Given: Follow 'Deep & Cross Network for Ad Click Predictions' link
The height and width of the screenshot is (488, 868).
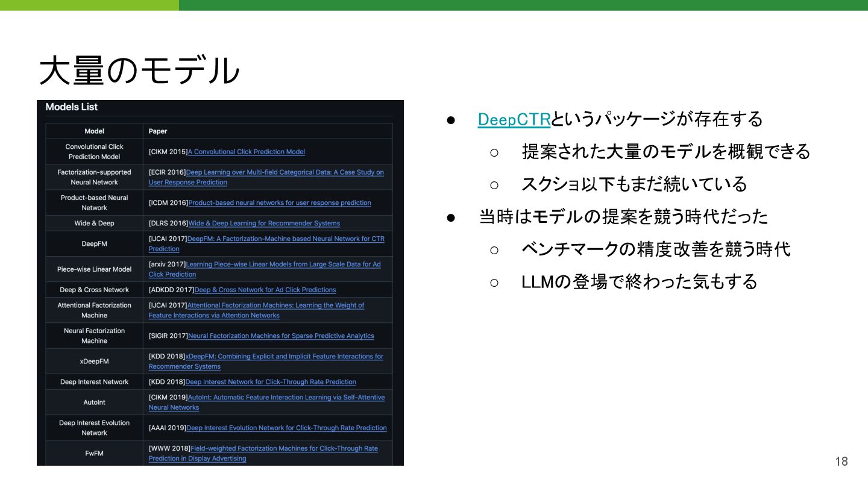Looking at the screenshot, I should (x=265, y=290).
